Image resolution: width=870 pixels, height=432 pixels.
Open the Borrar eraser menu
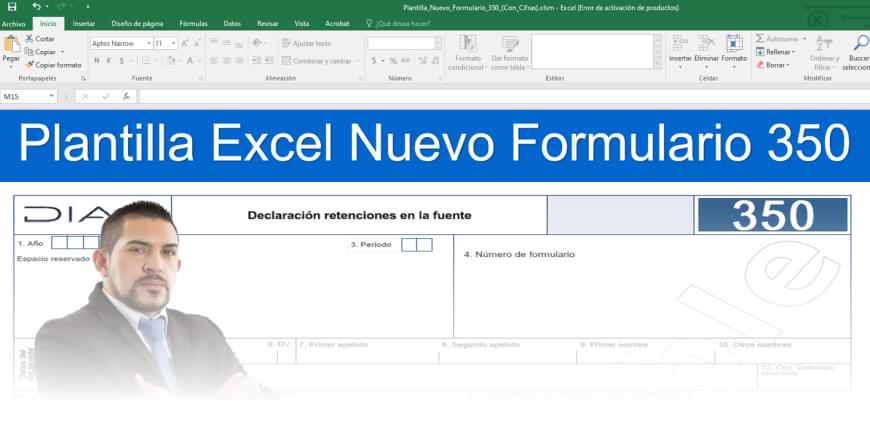pyautogui.click(x=773, y=65)
